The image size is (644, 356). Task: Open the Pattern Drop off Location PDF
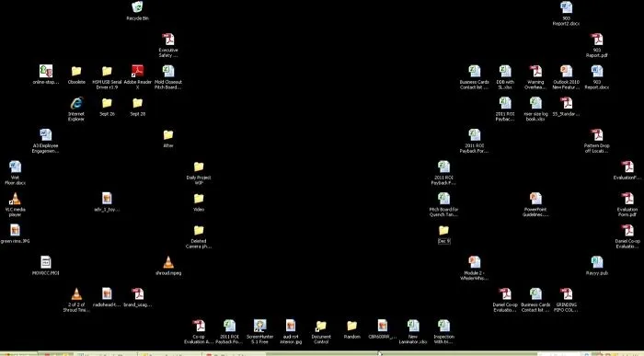tap(597, 134)
